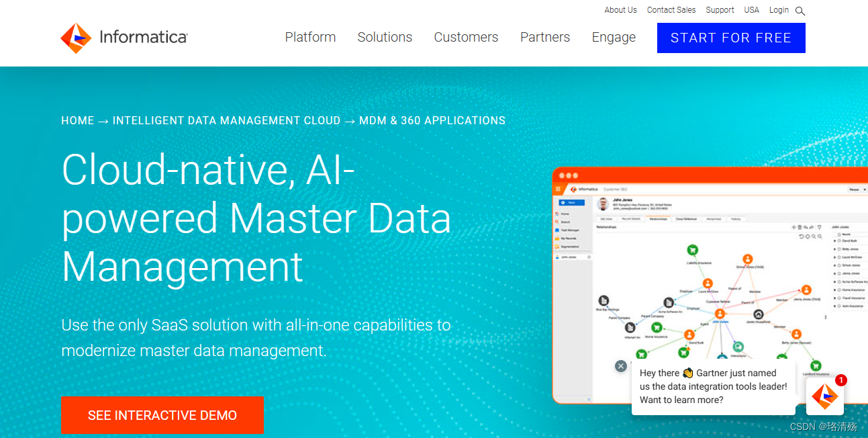Select the MDM & 360 APPLICATIONS breadcrumb
868x438 pixels.
432,121
